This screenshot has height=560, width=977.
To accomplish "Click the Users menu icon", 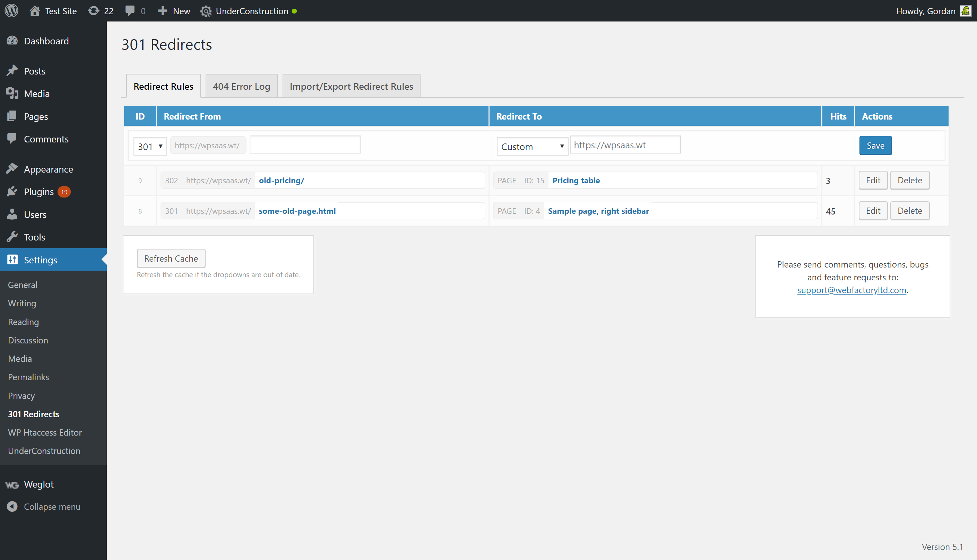I will (x=12, y=215).
